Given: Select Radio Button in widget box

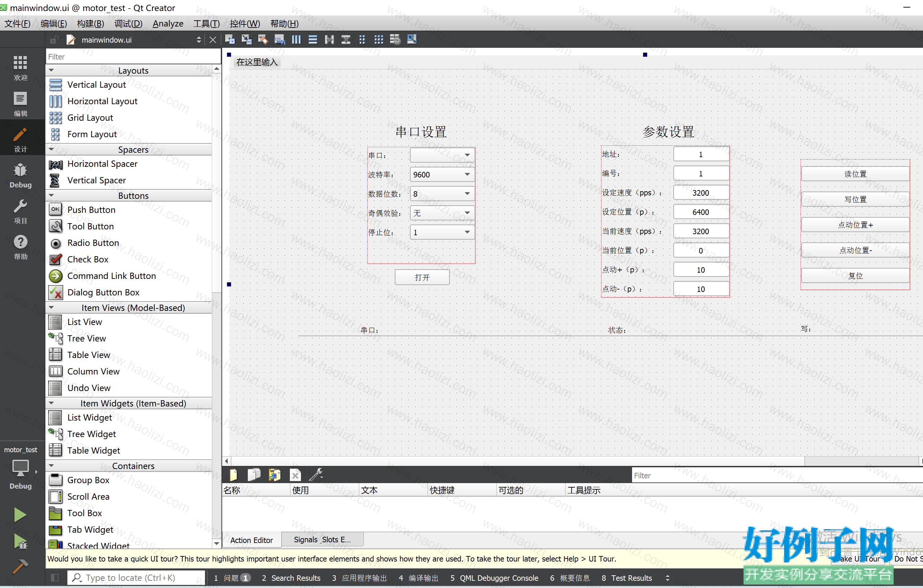Looking at the screenshot, I should click(x=93, y=243).
